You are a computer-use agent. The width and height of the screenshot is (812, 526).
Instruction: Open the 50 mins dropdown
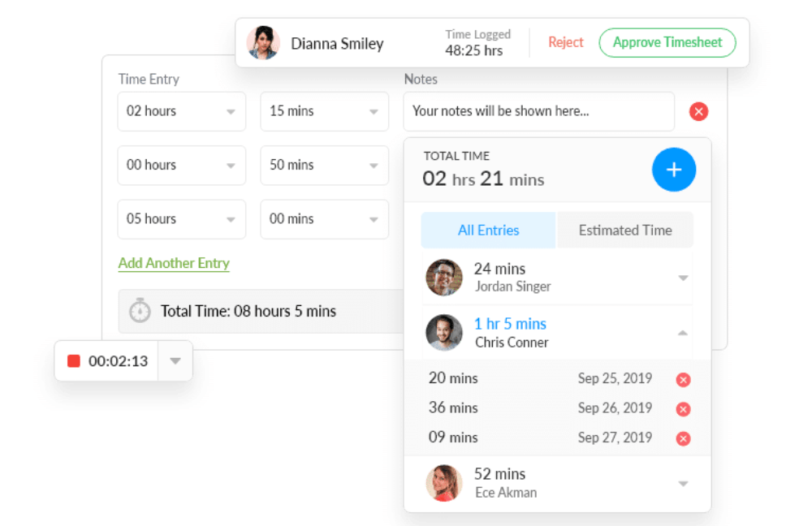pyautogui.click(x=324, y=165)
